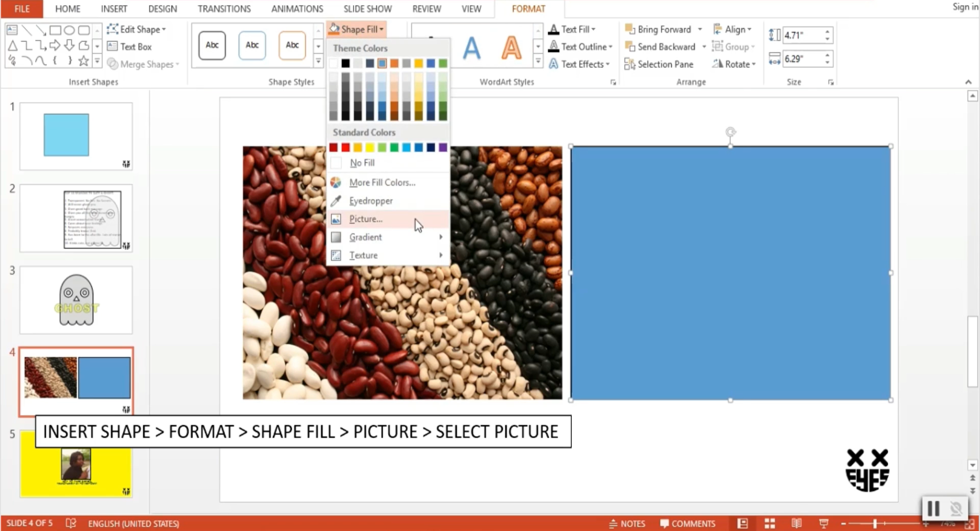The height and width of the screenshot is (531, 980).
Task: Toggle the Notes pane
Action: coord(627,523)
